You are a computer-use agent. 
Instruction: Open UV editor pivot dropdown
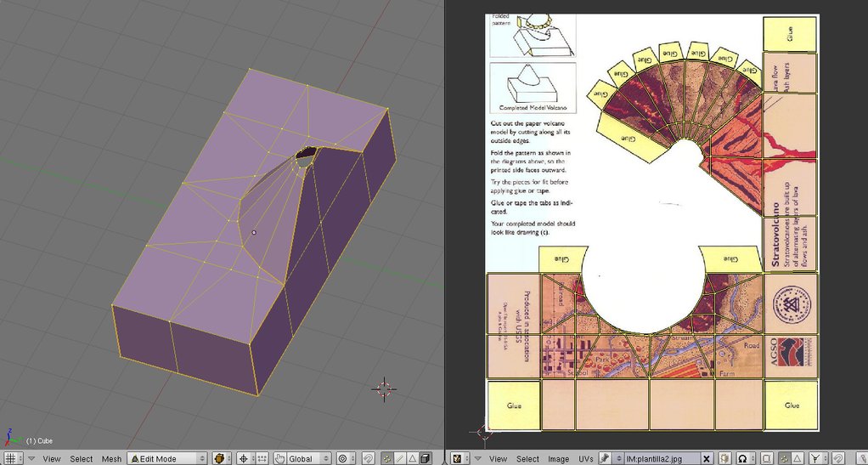745,458
